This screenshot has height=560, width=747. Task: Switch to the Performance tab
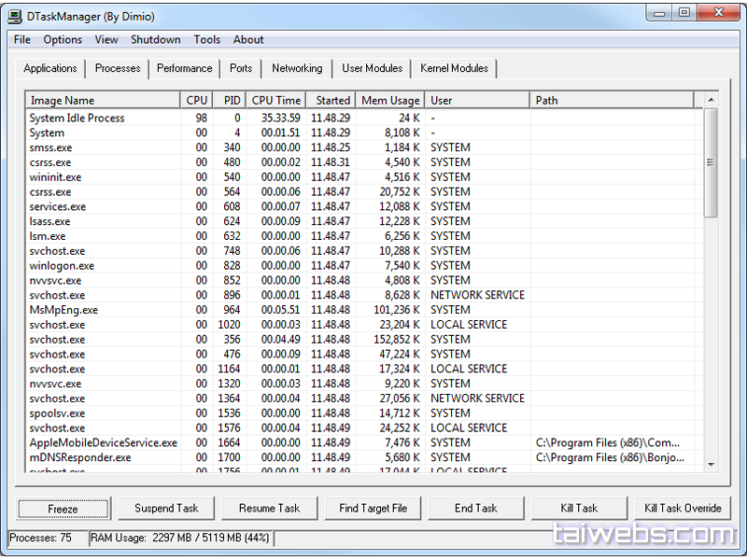(x=184, y=68)
